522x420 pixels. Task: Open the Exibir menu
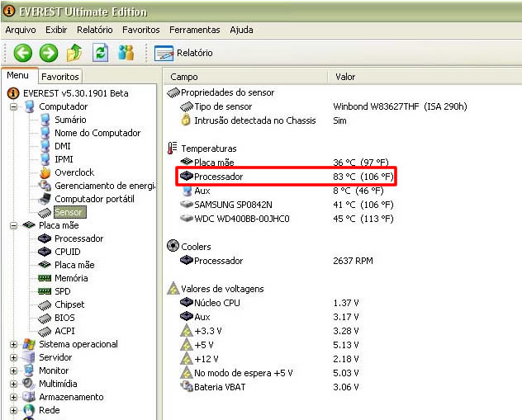point(56,30)
